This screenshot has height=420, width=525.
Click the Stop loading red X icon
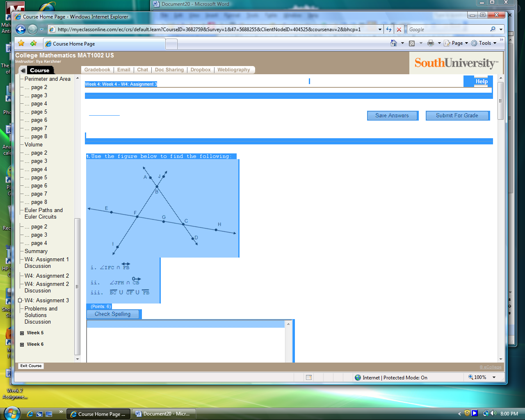(x=399, y=30)
